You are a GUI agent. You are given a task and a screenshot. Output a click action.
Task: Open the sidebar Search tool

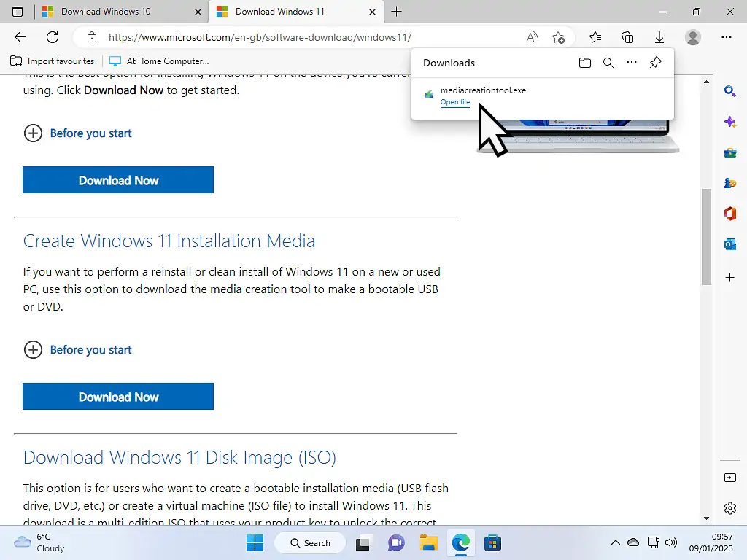pyautogui.click(x=730, y=91)
